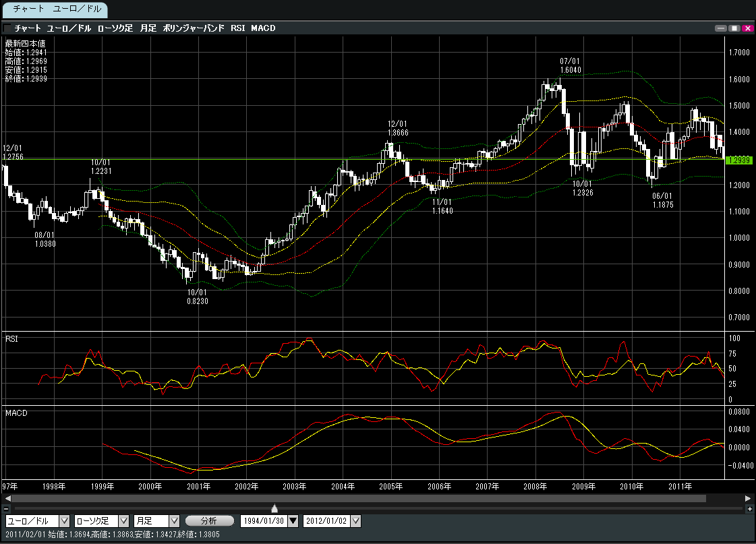Open the ユーロ/ドル currency pair dropdown
The image size is (756, 544).
pos(65,521)
